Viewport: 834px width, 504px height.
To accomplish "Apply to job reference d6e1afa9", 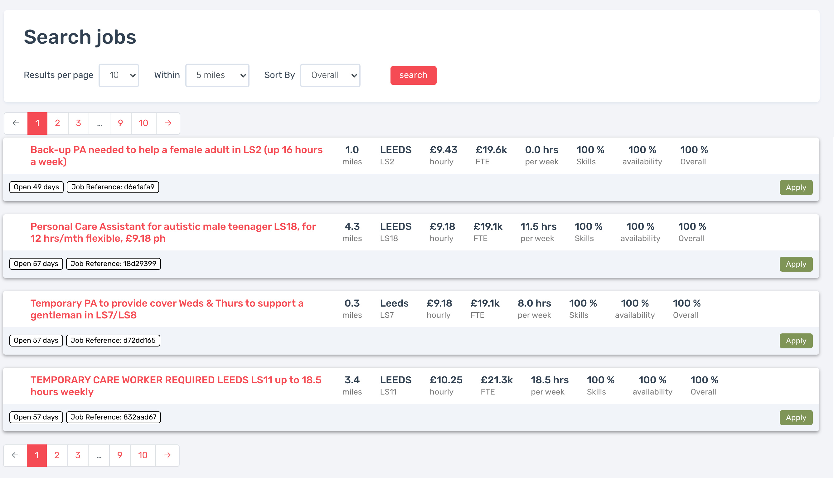I will pyautogui.click(x=795, y=187).
